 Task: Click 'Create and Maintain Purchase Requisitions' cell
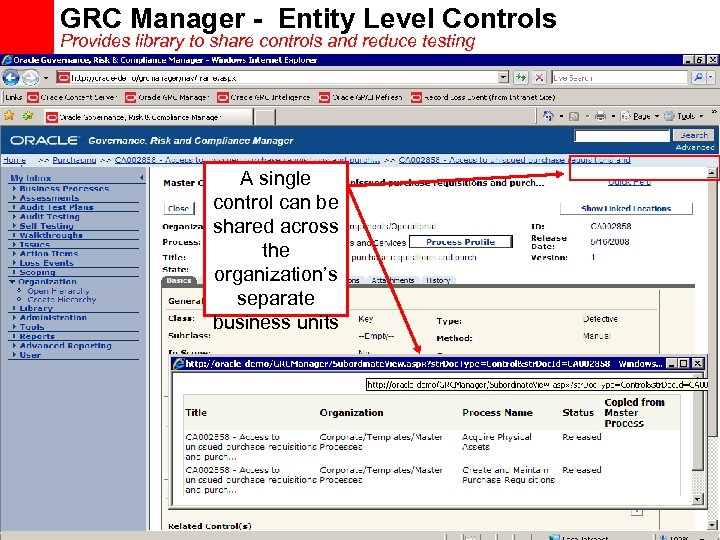pyautogui.click(x=508, y=475)
